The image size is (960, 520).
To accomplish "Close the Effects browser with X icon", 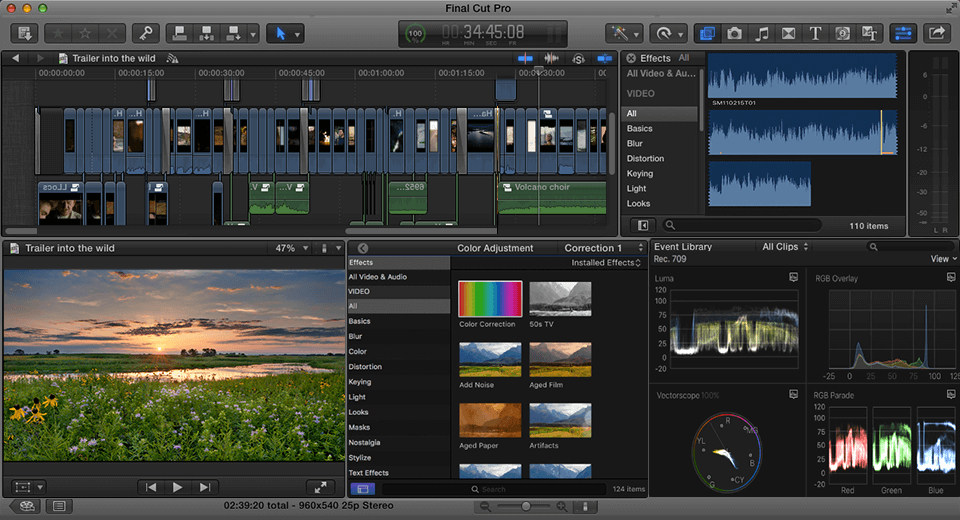I will click(631, 58).
